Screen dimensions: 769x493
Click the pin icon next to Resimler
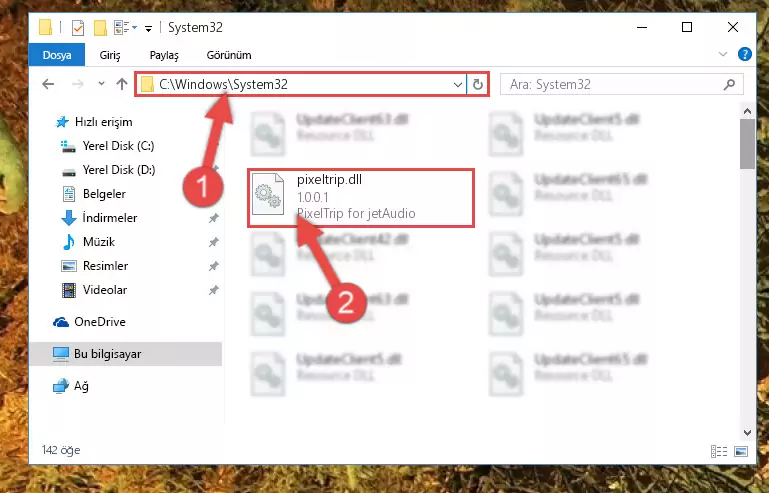(213, 266)
